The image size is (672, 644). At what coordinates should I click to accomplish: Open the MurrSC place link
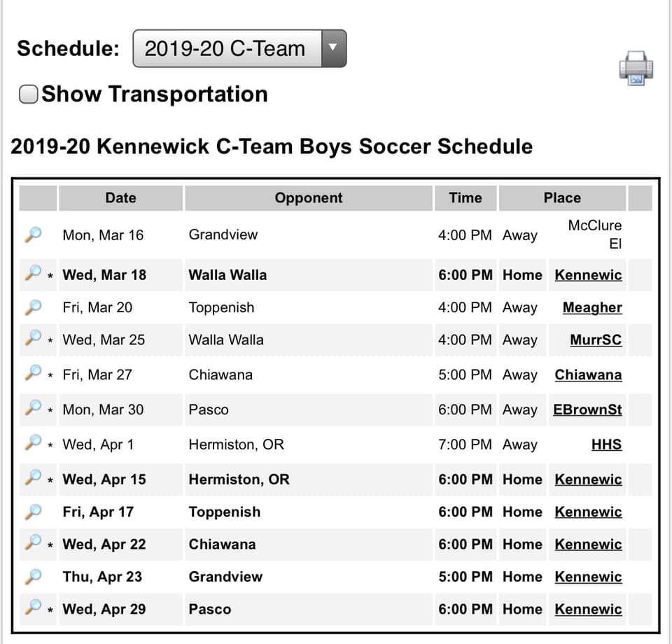click(x=596, y=339)
